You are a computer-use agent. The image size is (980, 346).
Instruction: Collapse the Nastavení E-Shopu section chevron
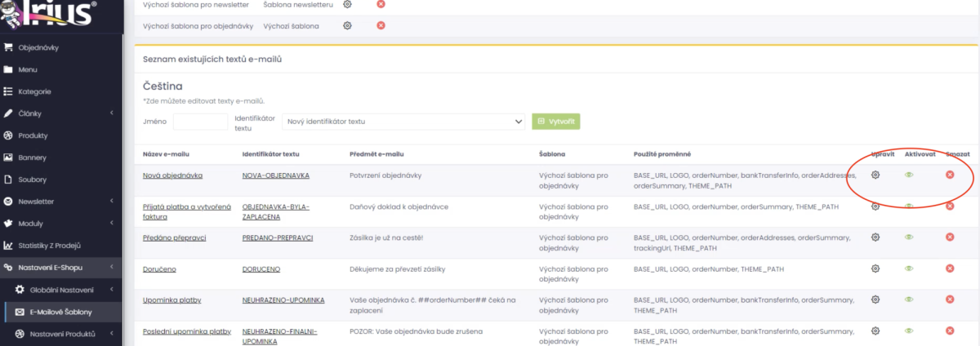[111, 267]
